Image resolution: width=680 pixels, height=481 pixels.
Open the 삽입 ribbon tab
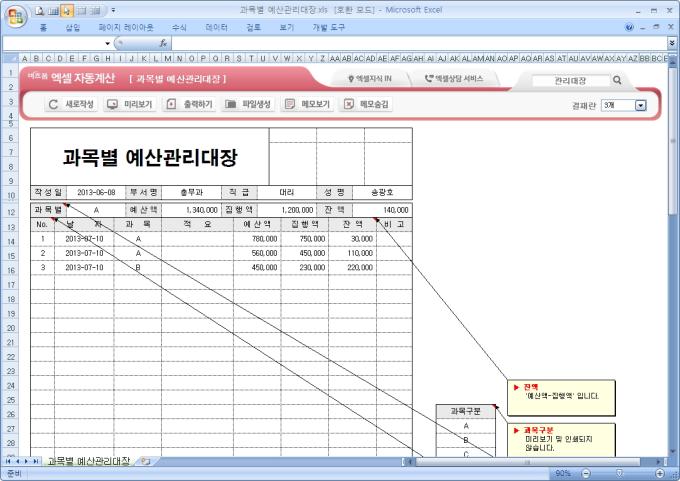pos(73,27)
